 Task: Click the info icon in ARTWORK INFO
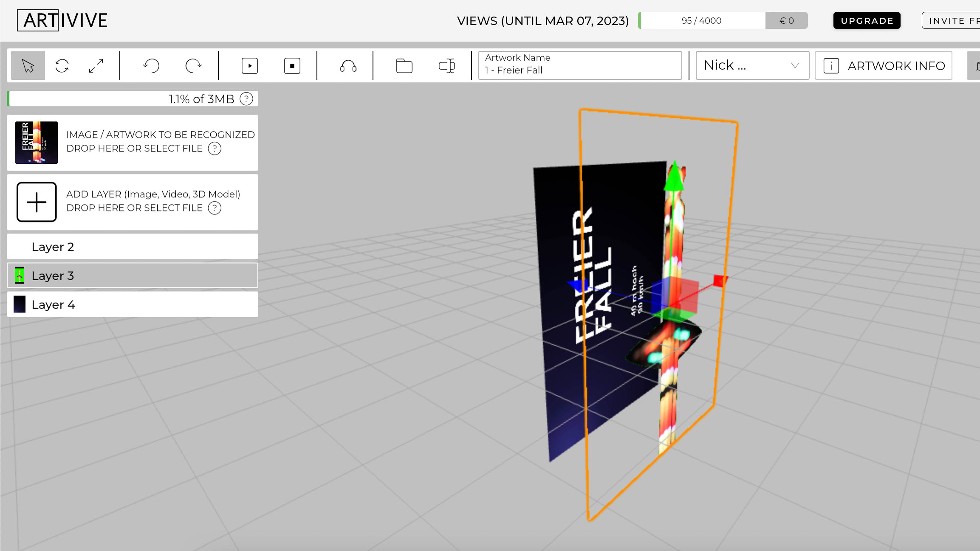point(831,66)
